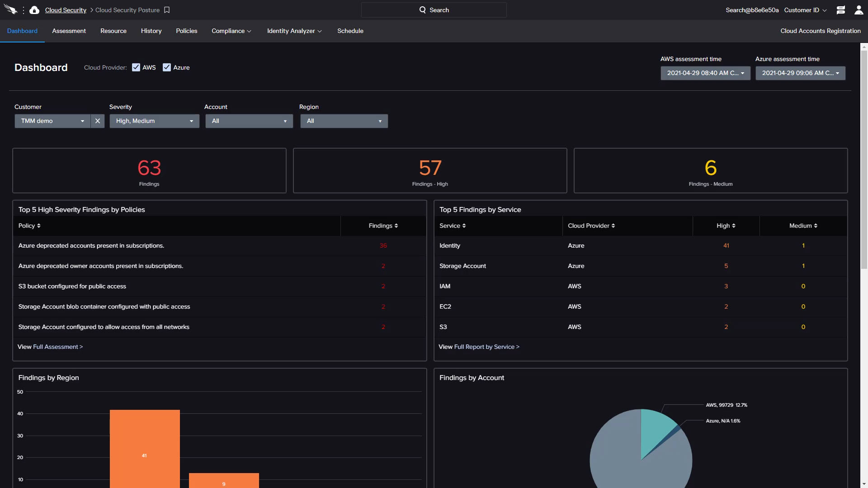868x488 pixels.
Task: Uncheck the AWS cloud provider checkbox
Action: pyautogui.click(x=136, y=67)
